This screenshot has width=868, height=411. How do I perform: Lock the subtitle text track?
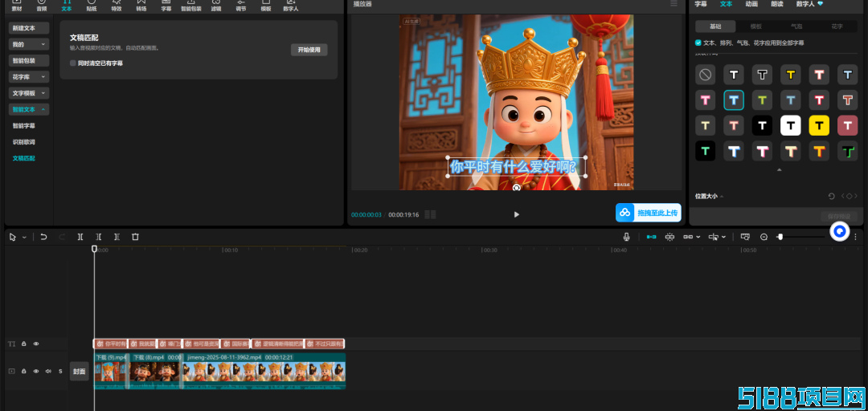(24, 344)
